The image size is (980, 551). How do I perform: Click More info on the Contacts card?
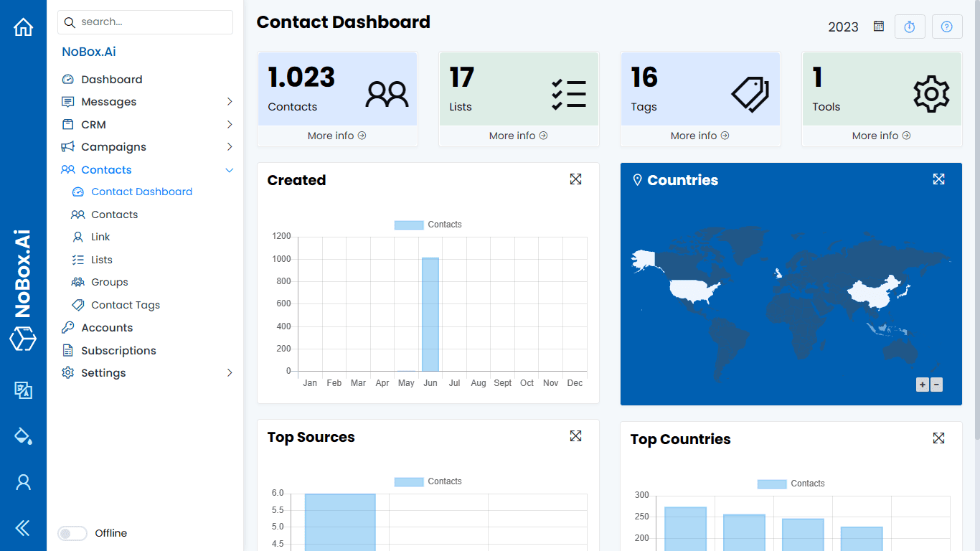coord(336,135)
